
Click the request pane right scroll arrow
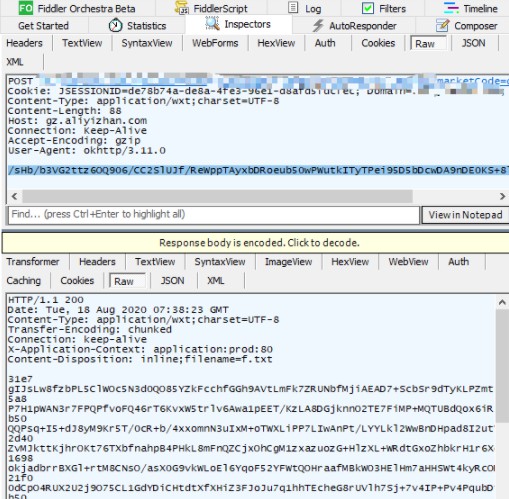coord(502,196)
